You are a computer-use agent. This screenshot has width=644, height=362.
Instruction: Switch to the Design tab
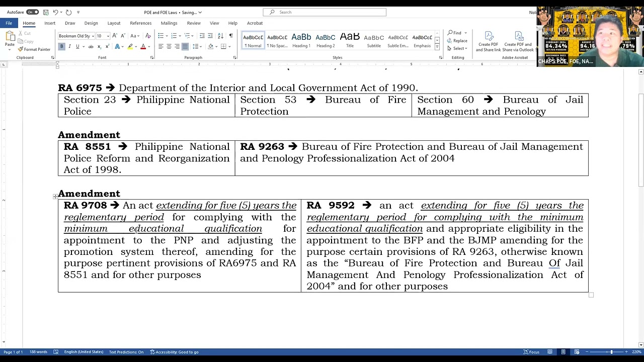tap(91, 23)
